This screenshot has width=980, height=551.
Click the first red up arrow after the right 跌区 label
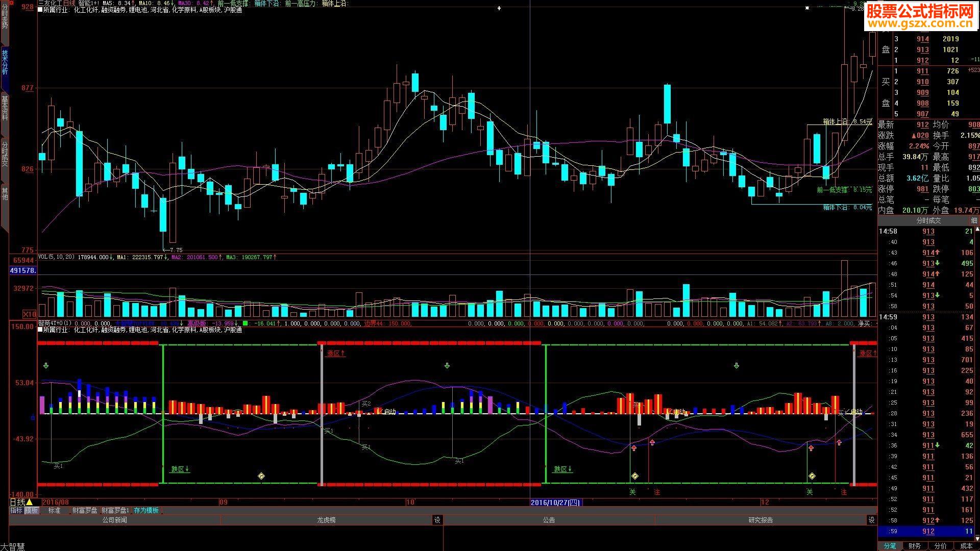pyautogui.click(x=634, y=448)
